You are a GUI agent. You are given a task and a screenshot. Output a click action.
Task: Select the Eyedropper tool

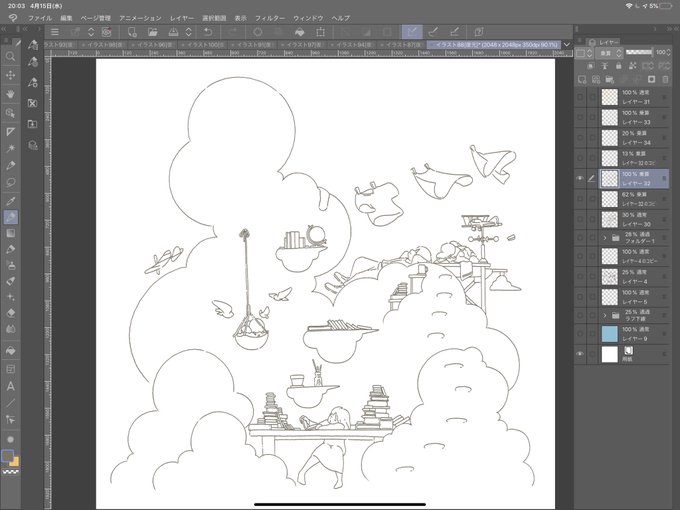[x=10, y=200]
